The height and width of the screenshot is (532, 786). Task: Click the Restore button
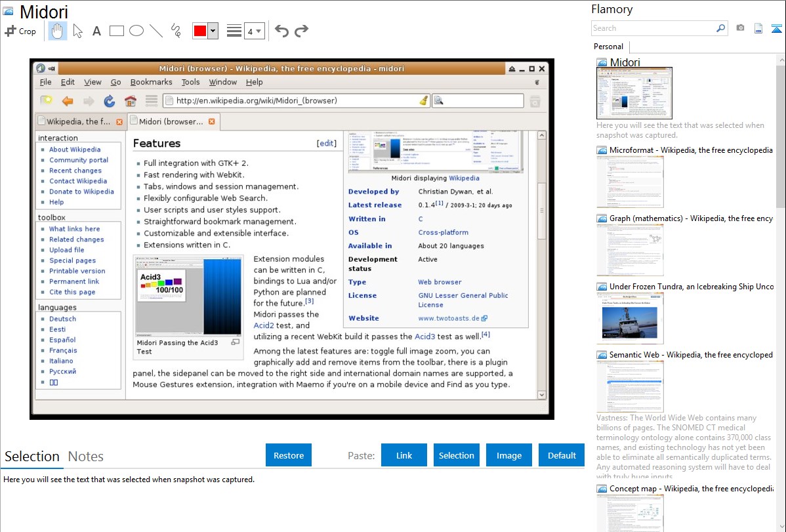tap(289, 455)
